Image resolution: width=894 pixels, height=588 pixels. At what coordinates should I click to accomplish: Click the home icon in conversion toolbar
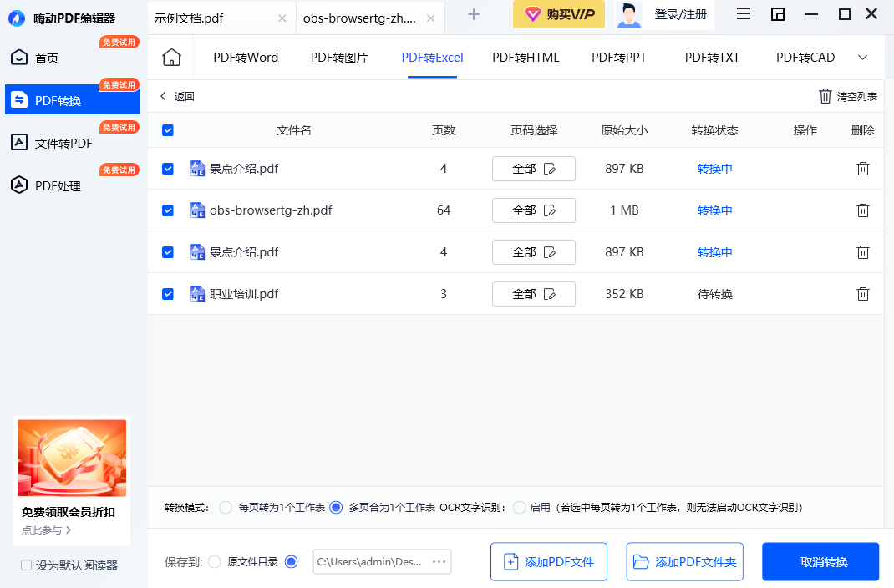tap(171, 58)
